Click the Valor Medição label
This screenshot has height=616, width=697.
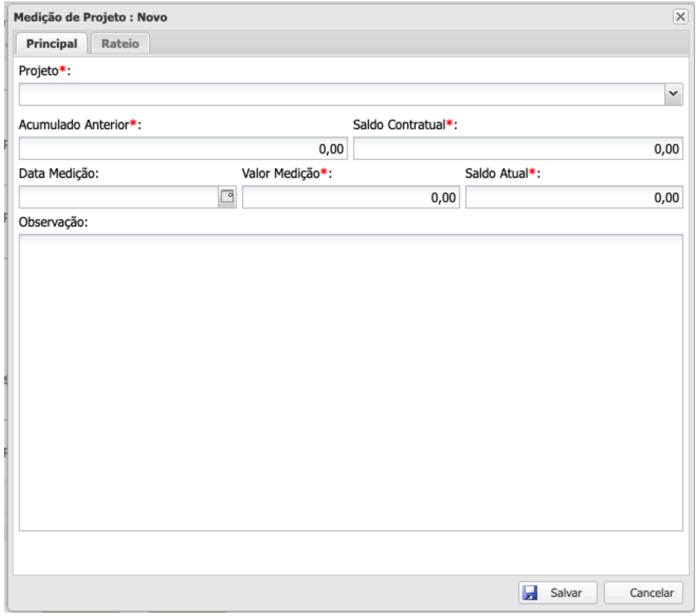(281, 174)
